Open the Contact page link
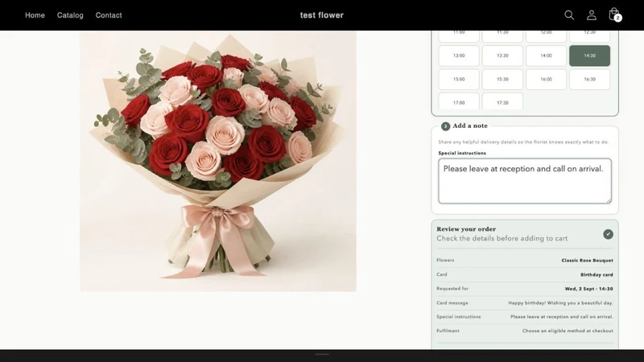This screenshot has width=644, height=362. tap(109, 15)
